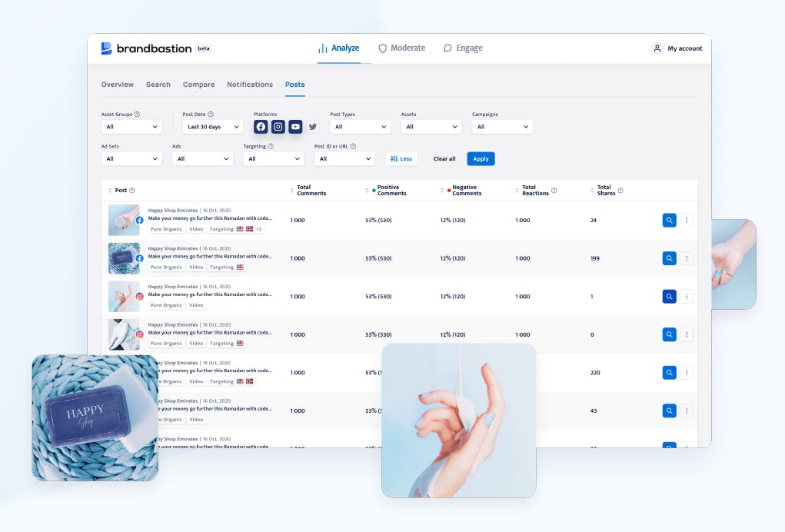The image size is (785, 532).
Task: Toggle the YouTube platform filter
Action: click(295, 127)
